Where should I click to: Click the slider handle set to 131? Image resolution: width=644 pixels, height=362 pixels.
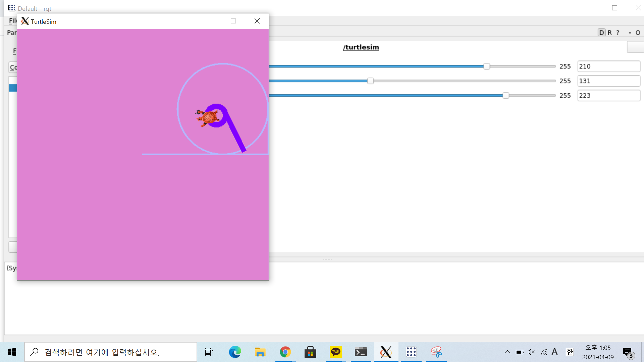370,81
